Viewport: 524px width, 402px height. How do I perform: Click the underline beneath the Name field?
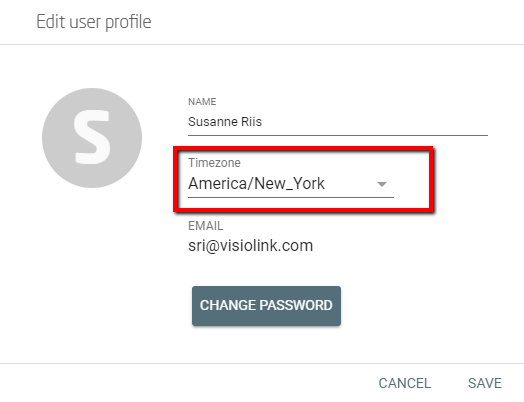[338, 135]
